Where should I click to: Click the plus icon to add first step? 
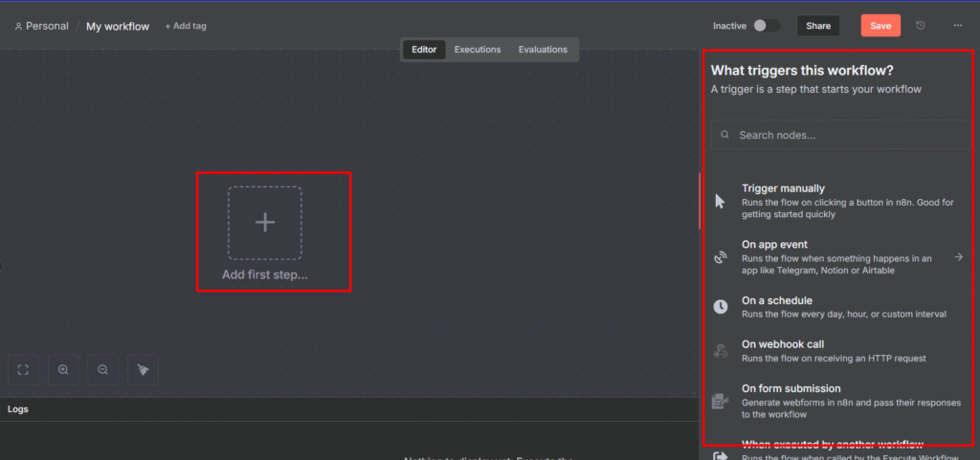265,223
